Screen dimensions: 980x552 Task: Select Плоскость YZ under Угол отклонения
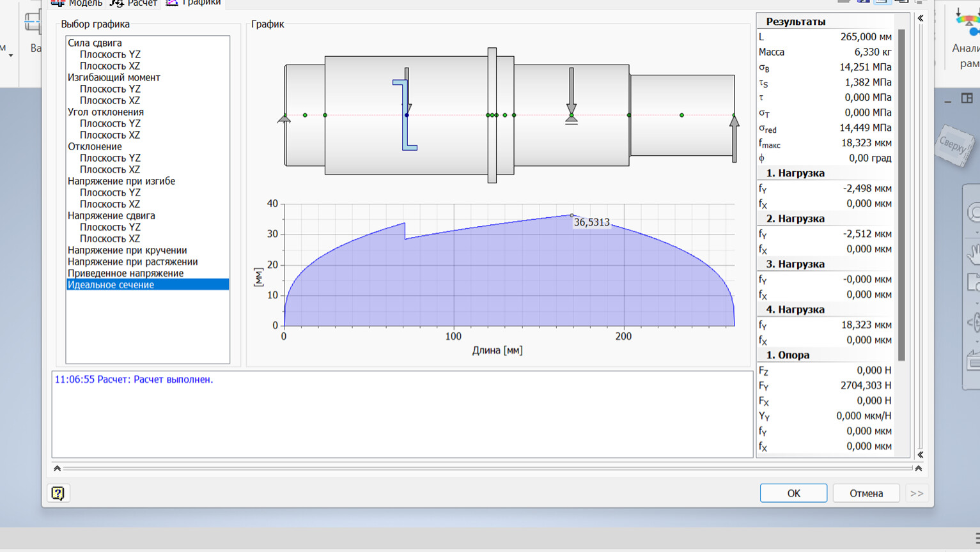[x=110, y=123]
